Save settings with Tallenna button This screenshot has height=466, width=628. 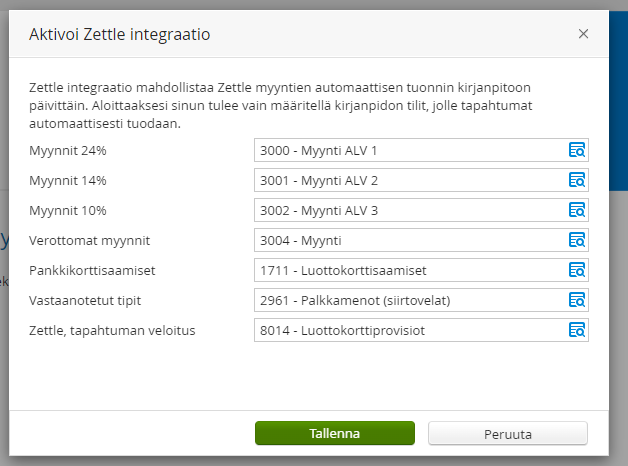pyautogui.click(x=335, y=433)
